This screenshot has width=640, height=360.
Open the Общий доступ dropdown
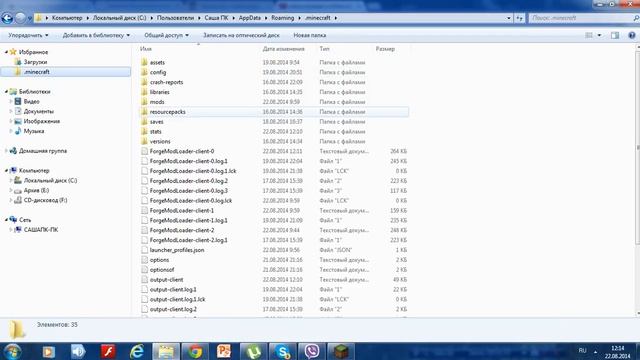coord(166,36)
